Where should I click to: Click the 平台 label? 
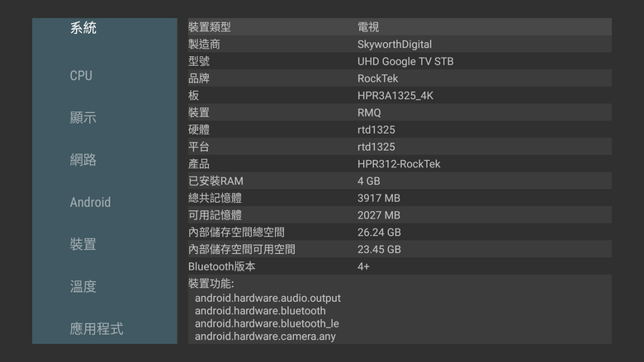tap(199, 147)
